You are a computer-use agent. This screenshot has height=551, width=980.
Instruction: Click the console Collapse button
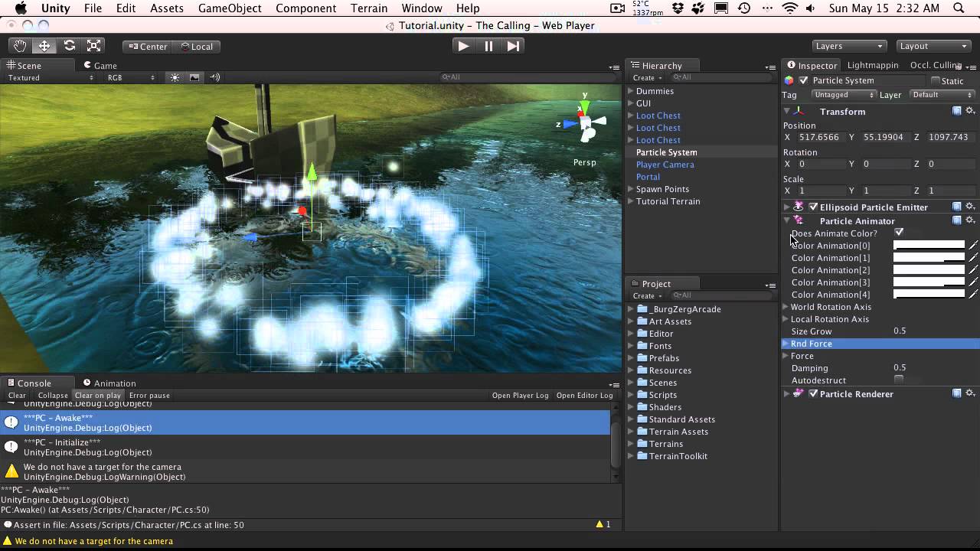[53, 395]
